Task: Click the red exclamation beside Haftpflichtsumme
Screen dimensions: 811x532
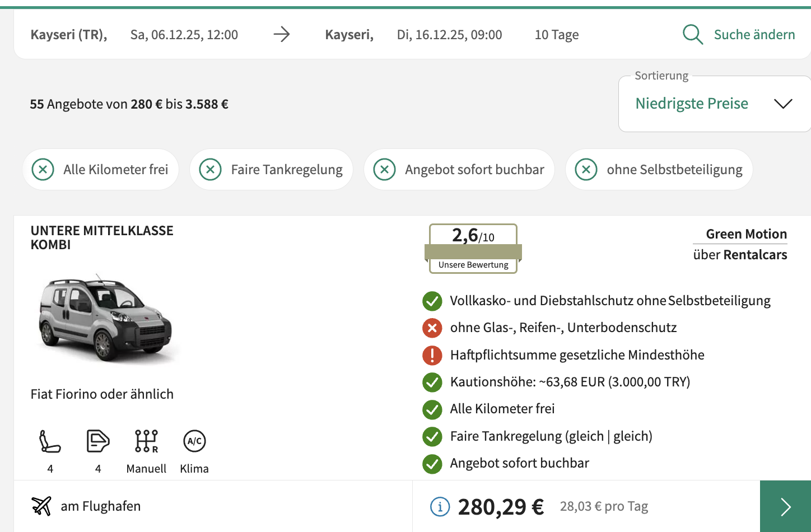Action: (432, 355)
